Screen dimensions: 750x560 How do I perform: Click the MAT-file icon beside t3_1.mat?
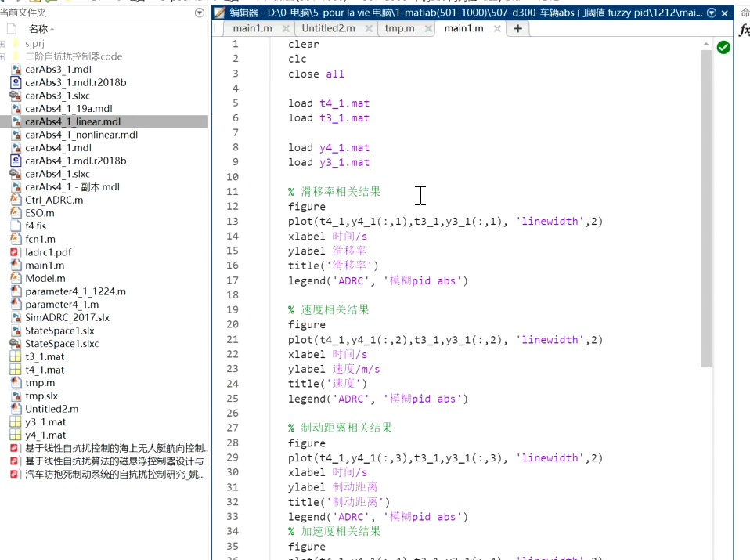17,356
